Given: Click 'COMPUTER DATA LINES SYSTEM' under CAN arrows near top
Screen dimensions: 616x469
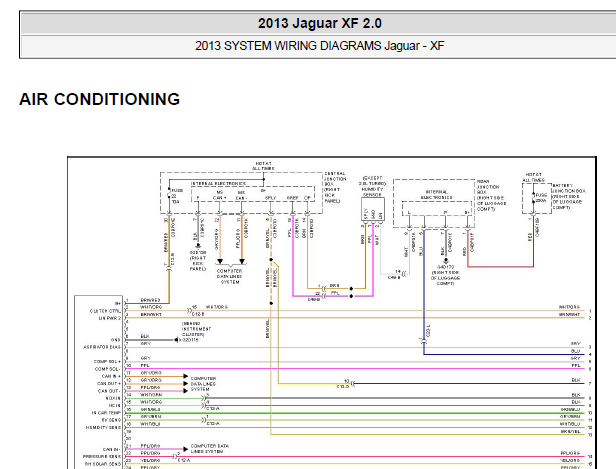Looking at the screenshot, I should click(x=229, y=276).
